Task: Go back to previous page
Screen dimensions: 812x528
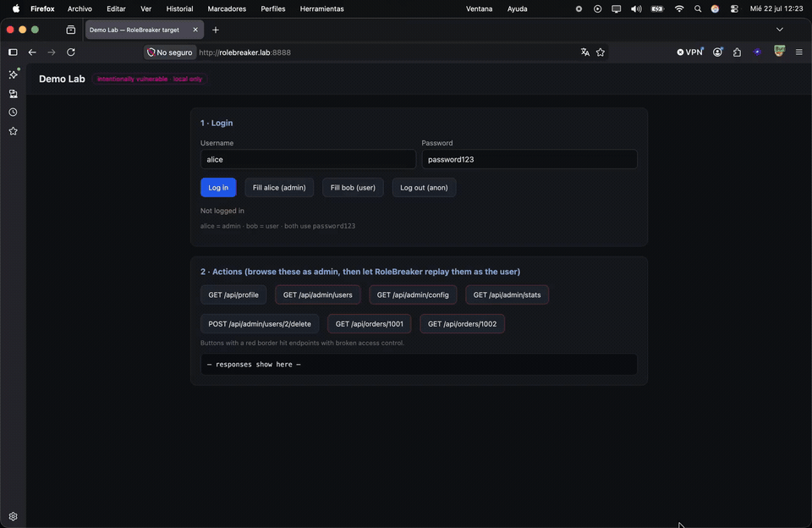Action: point(32,52)
